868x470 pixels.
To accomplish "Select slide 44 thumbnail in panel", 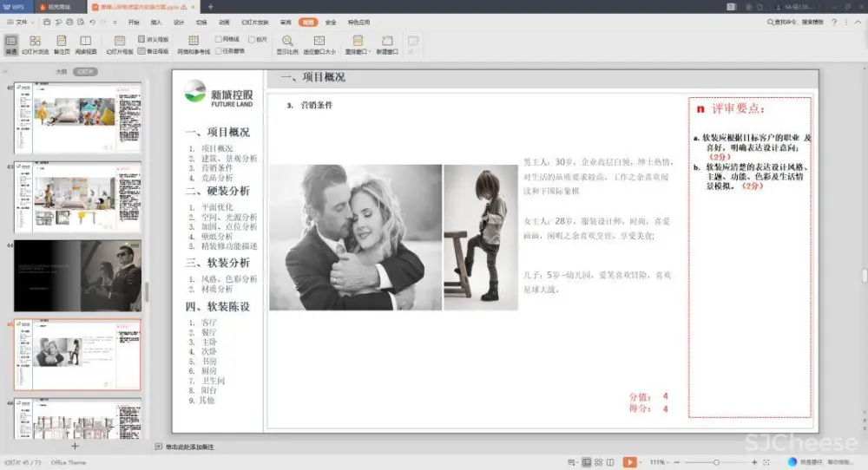I will (77, 275).
